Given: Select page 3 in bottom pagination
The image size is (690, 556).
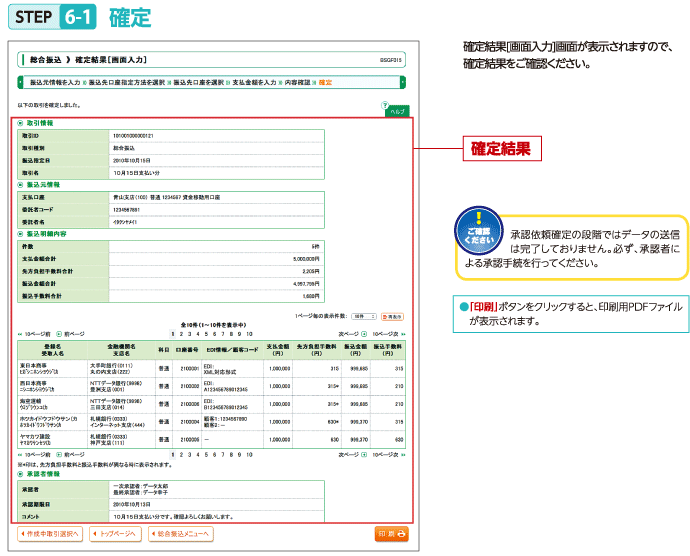Looking at the screenshot, I should click(190, 455).
